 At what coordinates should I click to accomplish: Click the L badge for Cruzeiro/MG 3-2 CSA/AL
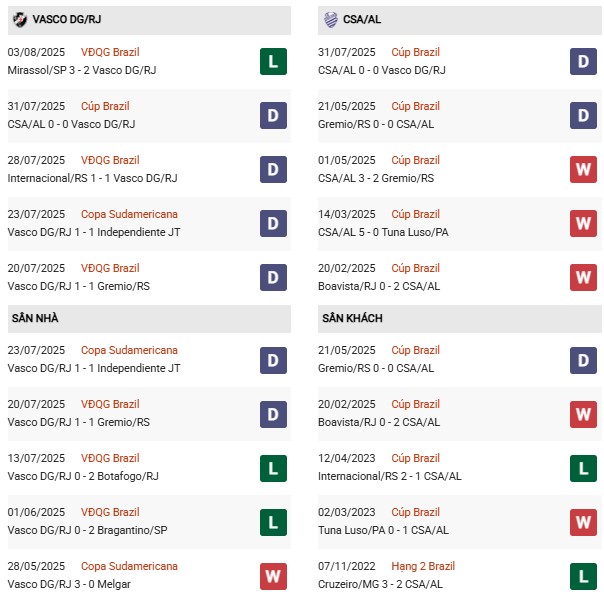(x=583, y=576)
